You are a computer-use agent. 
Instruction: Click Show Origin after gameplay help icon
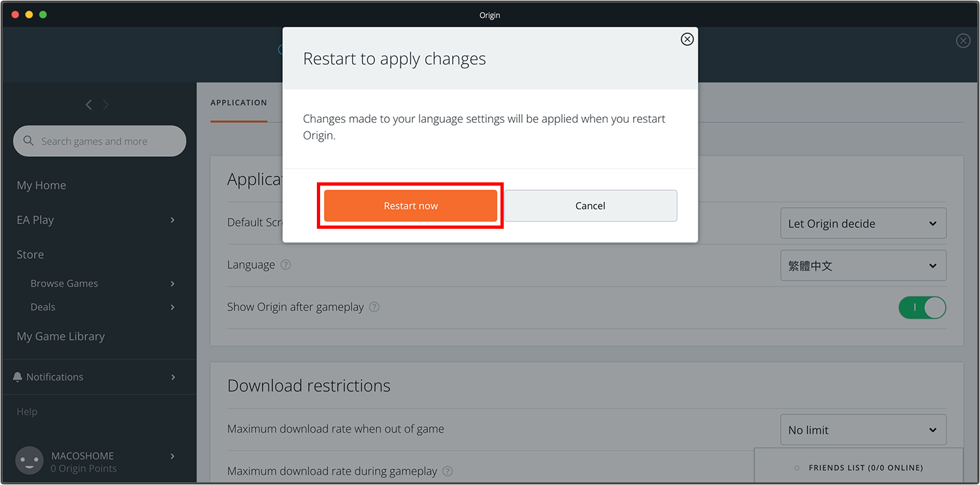click(374, 307)
